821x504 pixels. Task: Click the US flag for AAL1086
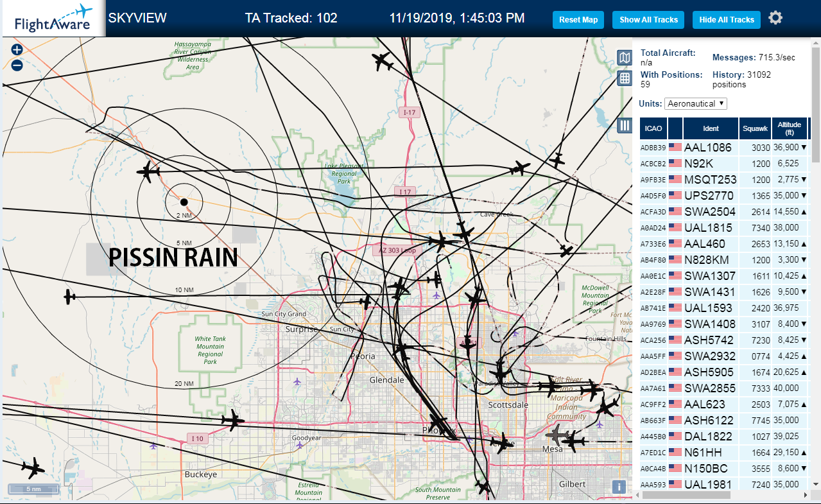click(675, 147)
